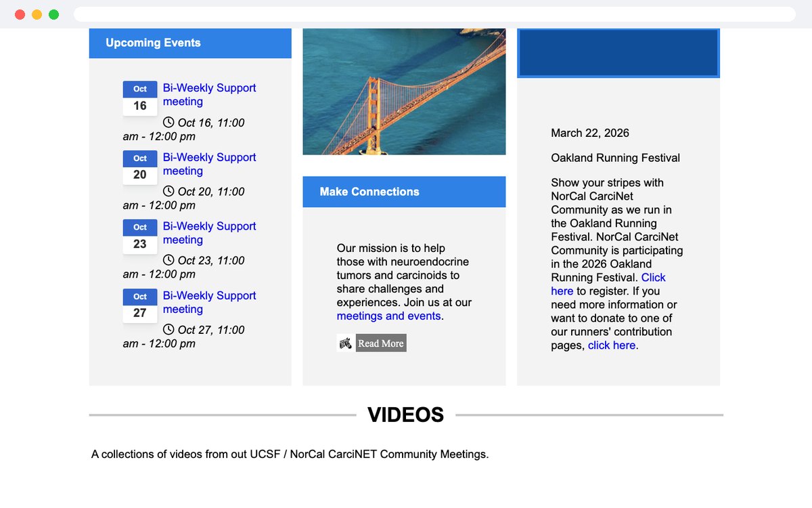Click the 'Oct 27, 11:00 am - 12:00 pm' time text

click(184, 337)
